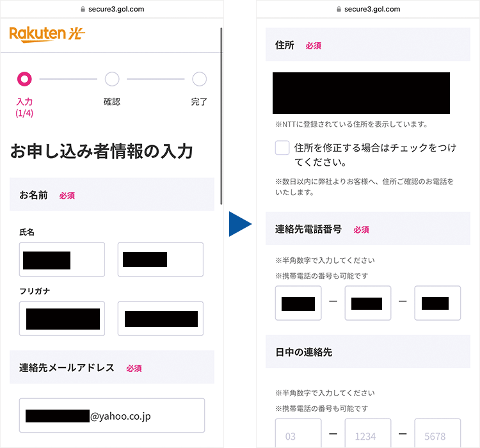Click the 連絡先メールアドレス section header

pyautogui.click(x=112, y=367)
